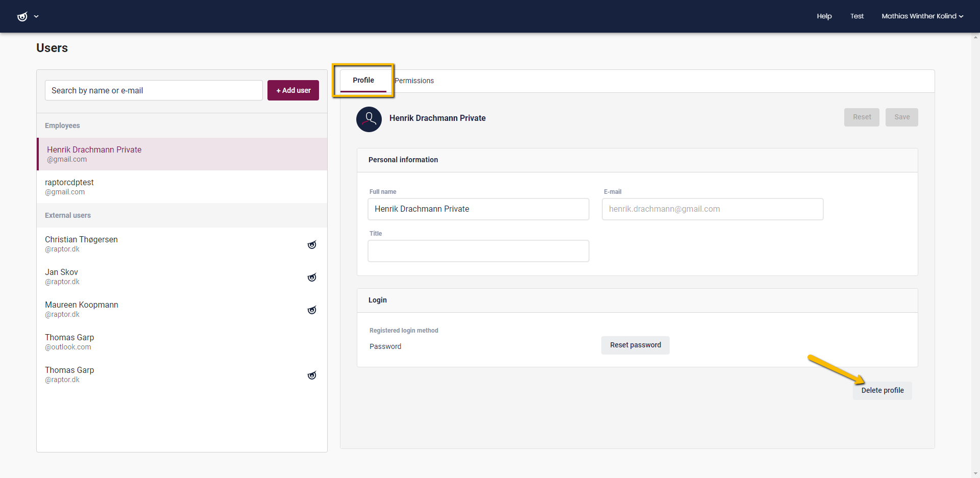980x478 pixels.
Task: Open the Help link in header
Action: coord(824,16)
